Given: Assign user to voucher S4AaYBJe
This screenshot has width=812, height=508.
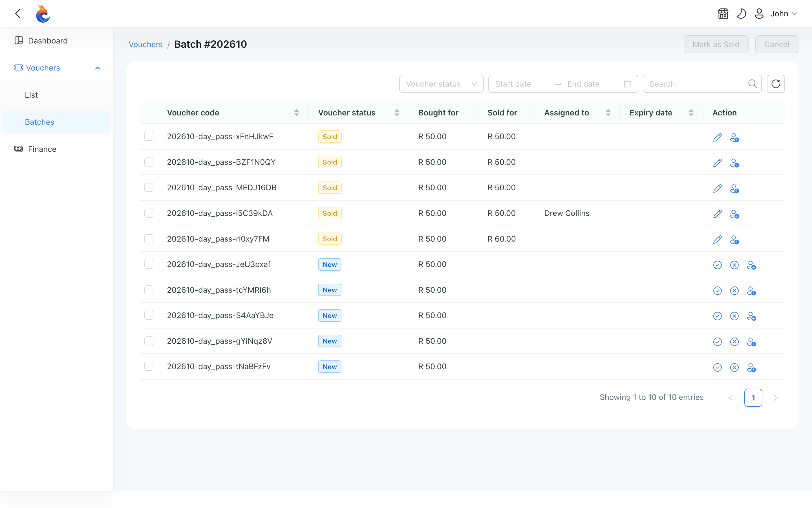Looking at the screenshot, I should point(752,316).
